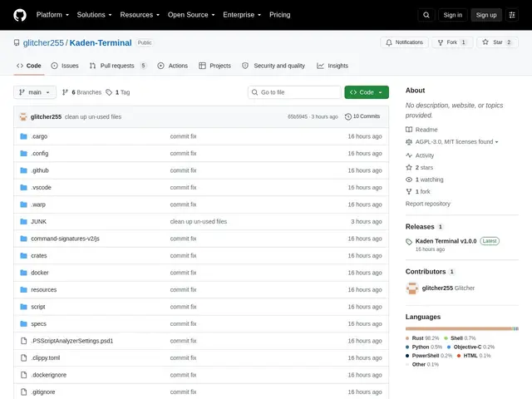Focus the Go to file search field
The height and width of the screenshot is (399, 532).
tap(294, 92)
